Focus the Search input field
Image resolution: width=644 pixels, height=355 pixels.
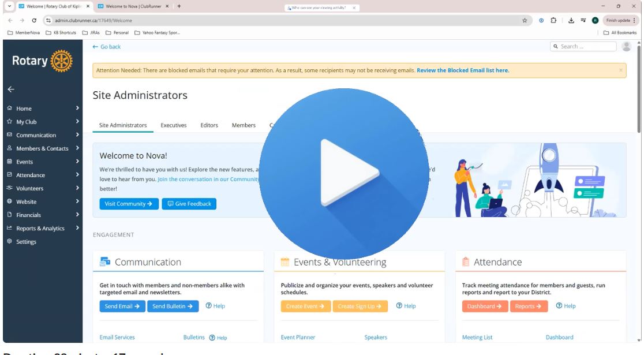[583, 46]
